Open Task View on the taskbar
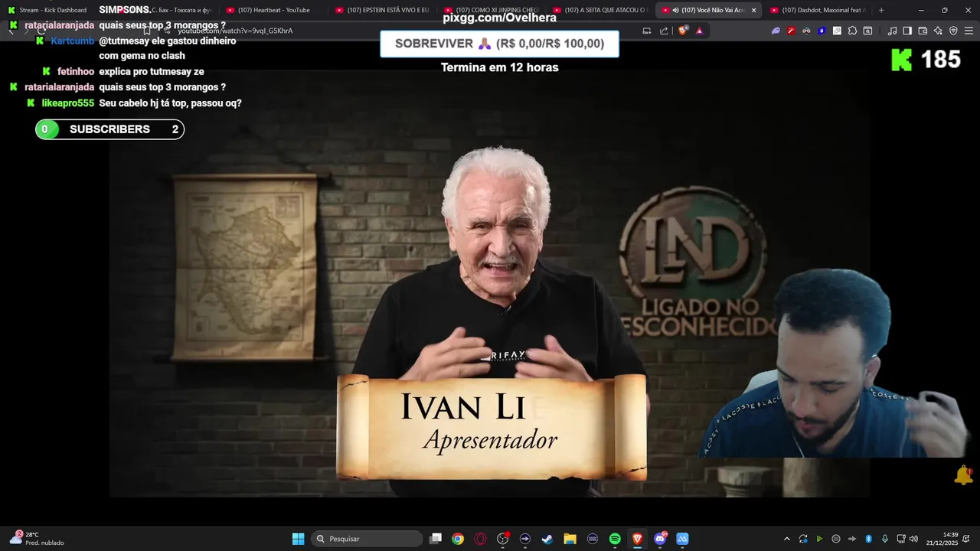The height and width of the screenshot is (551, 980). point(436,539)
